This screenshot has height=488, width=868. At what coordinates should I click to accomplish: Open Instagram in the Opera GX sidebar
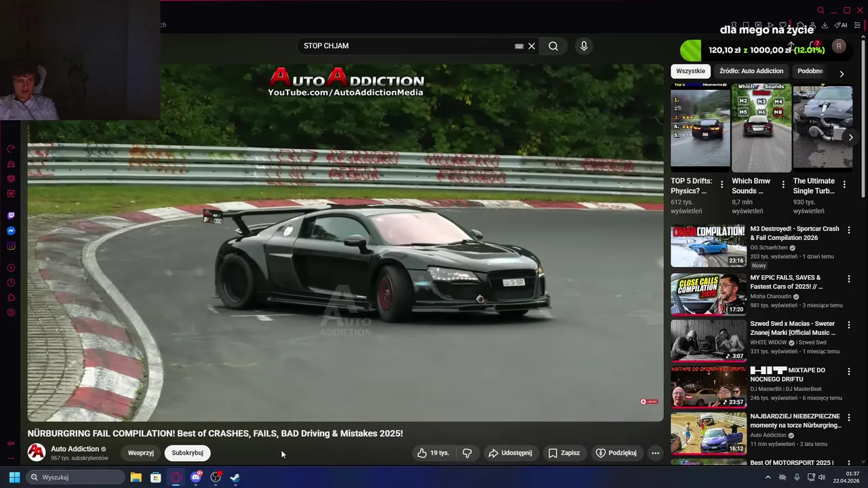click(11, 246)
